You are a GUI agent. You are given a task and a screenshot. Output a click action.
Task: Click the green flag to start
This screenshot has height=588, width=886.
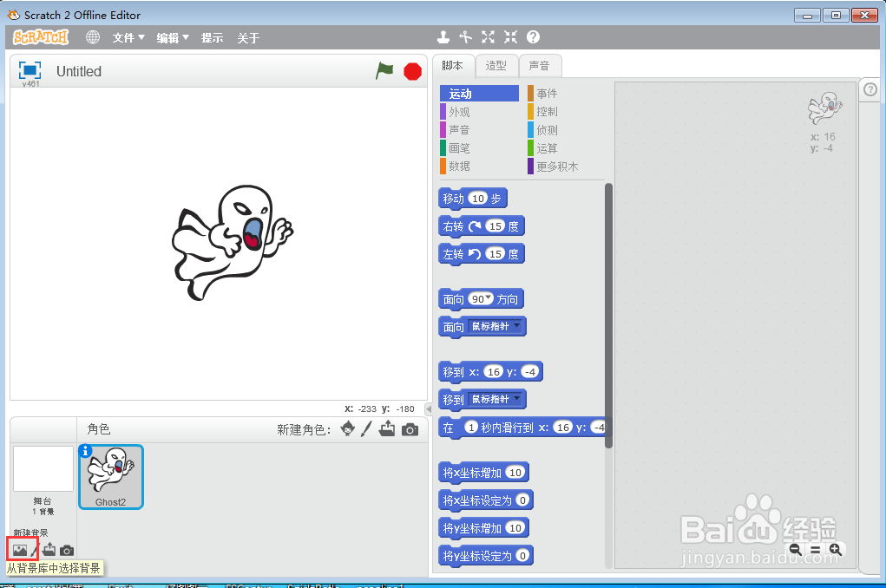point(384,71)
